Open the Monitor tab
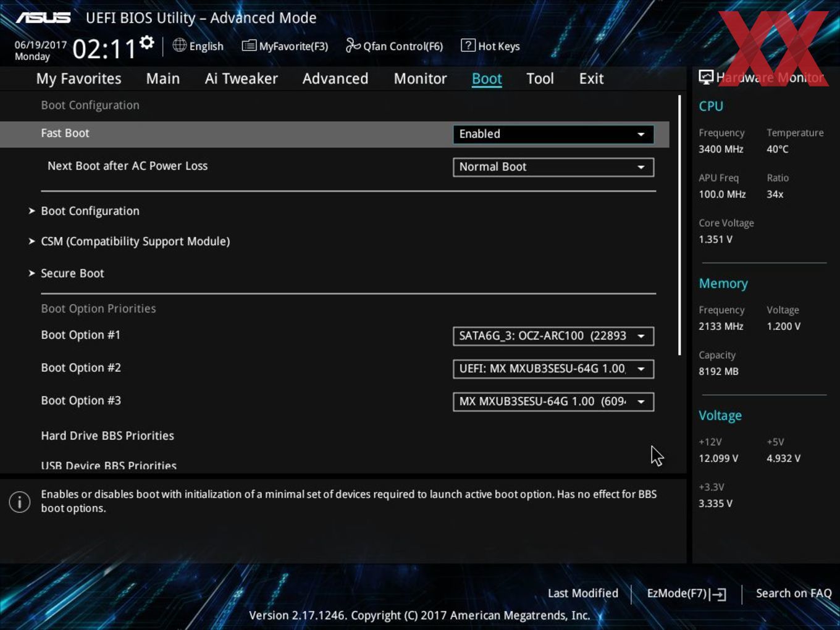The image size is (840, 630). tap(421, 79)
